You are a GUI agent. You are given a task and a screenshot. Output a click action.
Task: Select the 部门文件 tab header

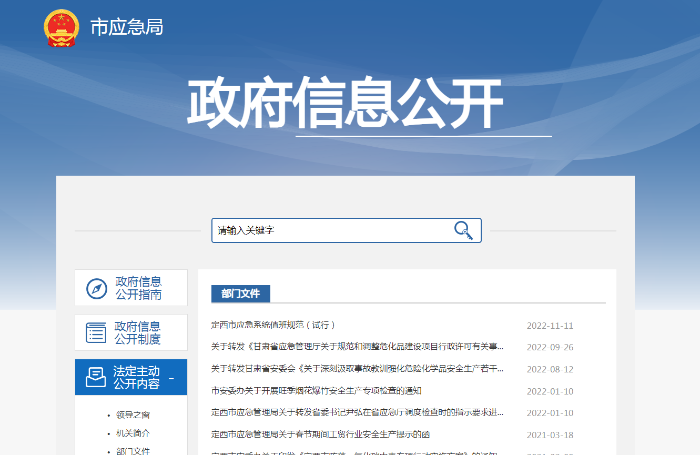pos(240,293)
